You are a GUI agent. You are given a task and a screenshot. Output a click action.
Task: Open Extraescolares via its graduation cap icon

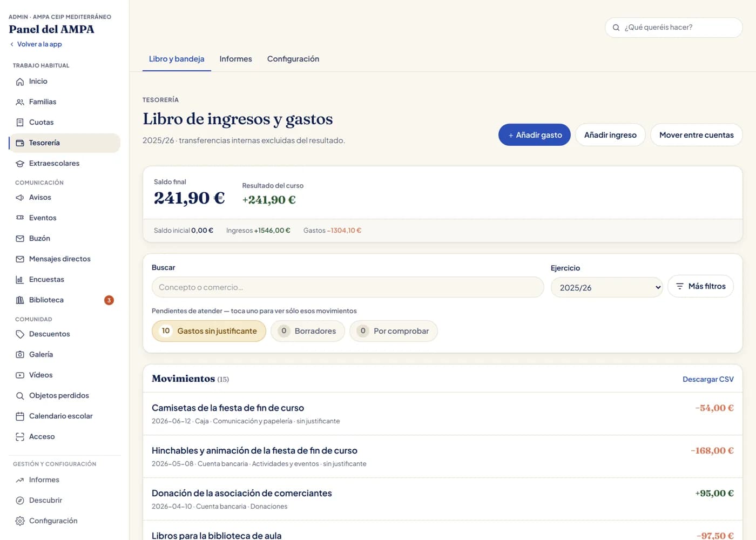point(20,164)
